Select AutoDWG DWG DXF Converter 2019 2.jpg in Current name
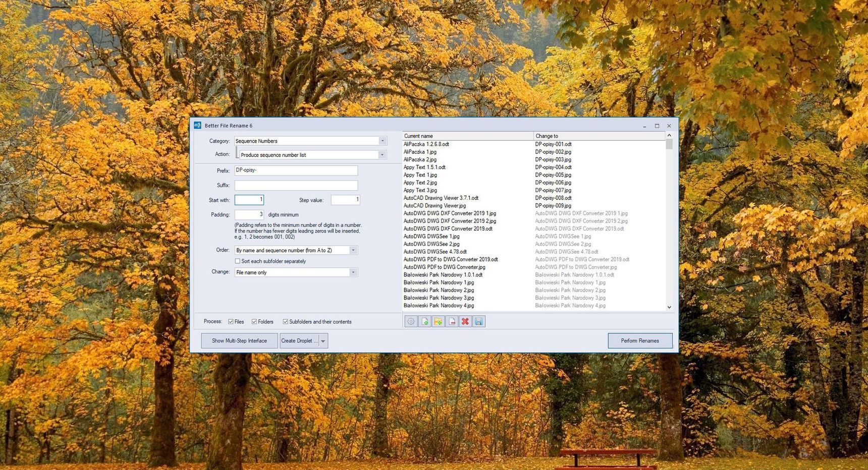The height and width of the screenshot is (470, 868). click(450, 221)
